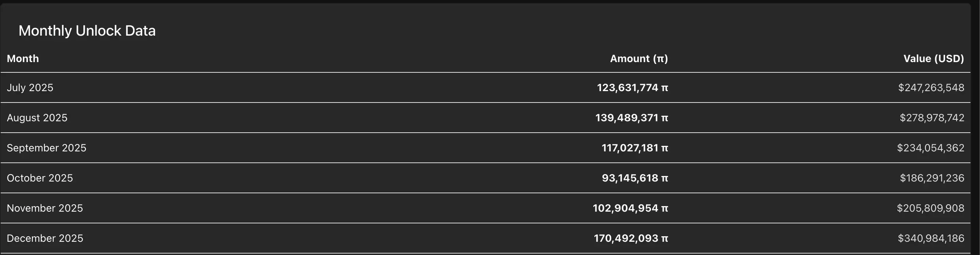Click the $186,291,236 value cell
Image resolution: width=980 pixels, height=255 pixels.
click(932, 178)
